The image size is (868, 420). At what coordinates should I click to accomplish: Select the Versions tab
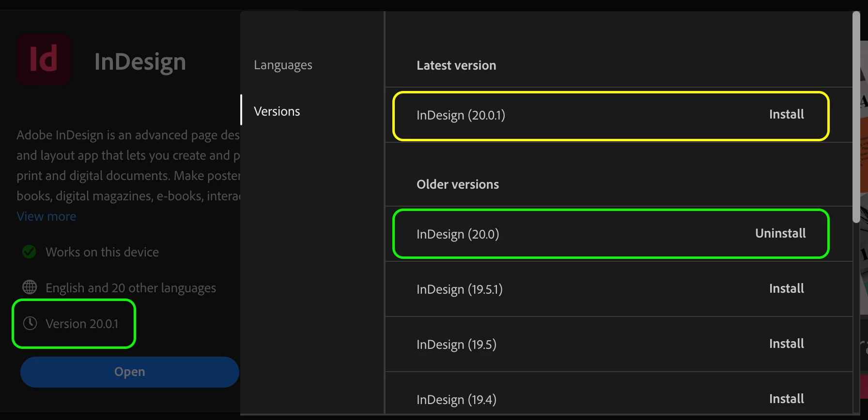(277, 111)
